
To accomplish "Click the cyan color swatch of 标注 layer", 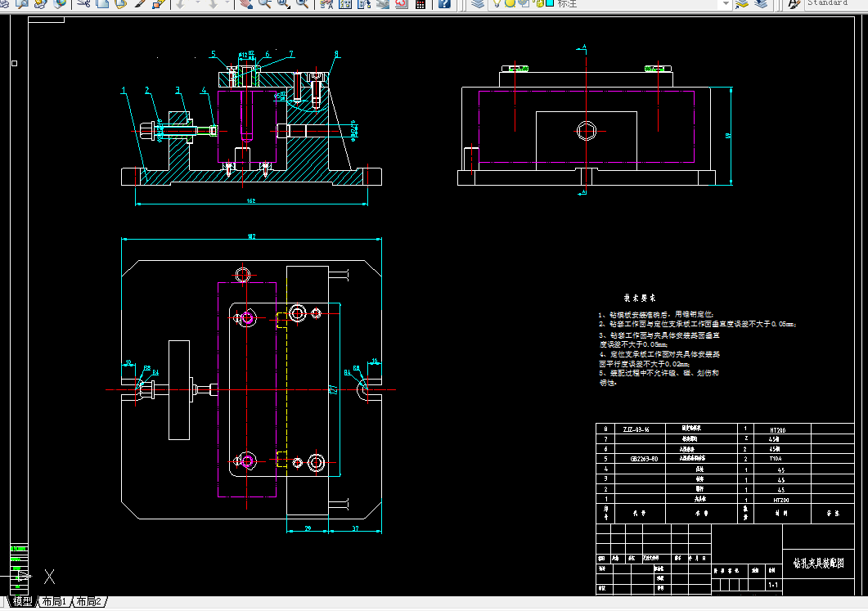I will click(550, 2).
